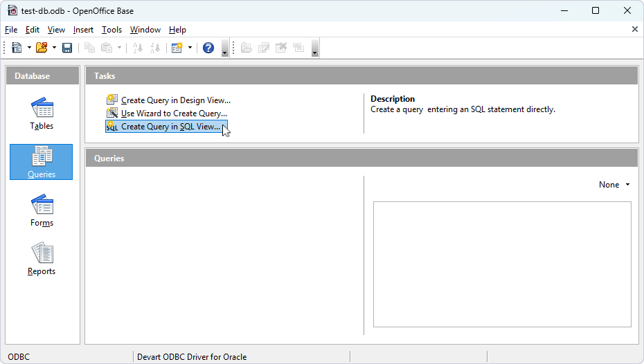Viewport: 644px width, 364px height.
Task: Close the document with menu bar X
Action: tap(634, 29)
